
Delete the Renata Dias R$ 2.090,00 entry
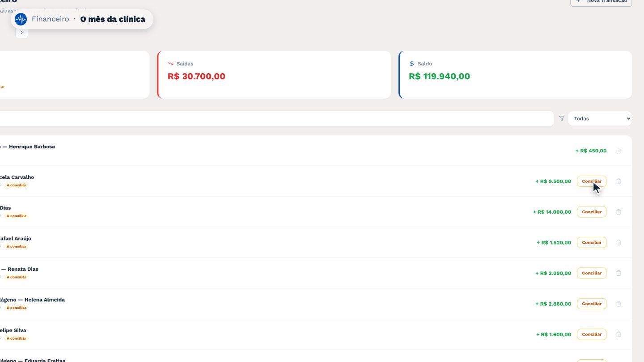click(619, 273)
